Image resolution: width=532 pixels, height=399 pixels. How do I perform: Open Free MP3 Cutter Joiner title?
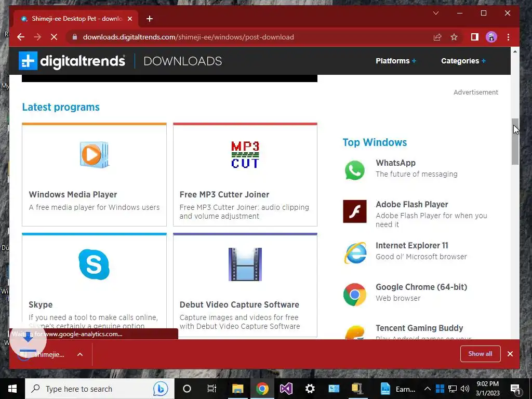click(224, 194)
